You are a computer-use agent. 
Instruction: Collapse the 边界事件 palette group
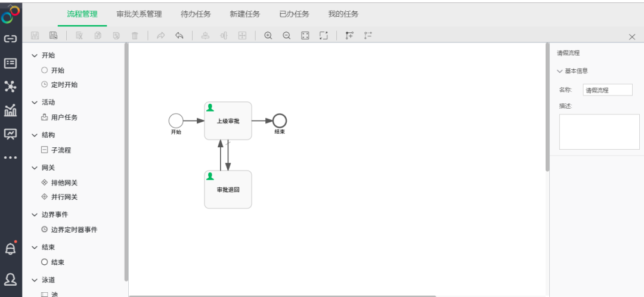point(34,215)
